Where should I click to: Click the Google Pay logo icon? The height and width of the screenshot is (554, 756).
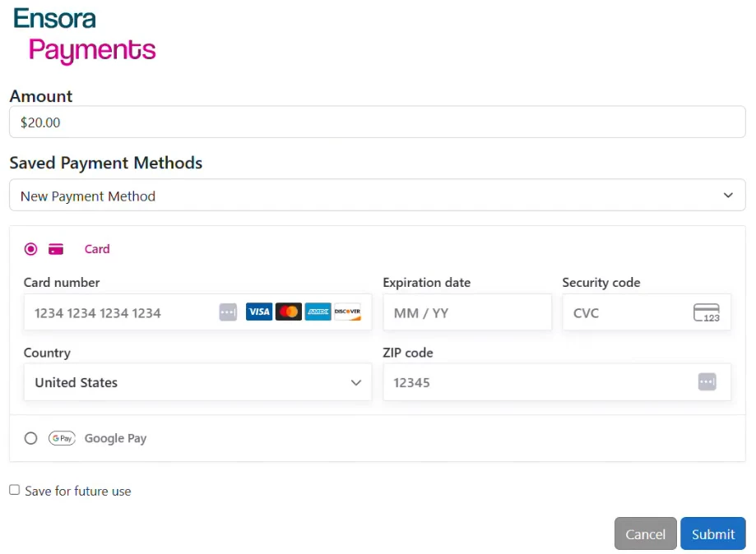62,438
